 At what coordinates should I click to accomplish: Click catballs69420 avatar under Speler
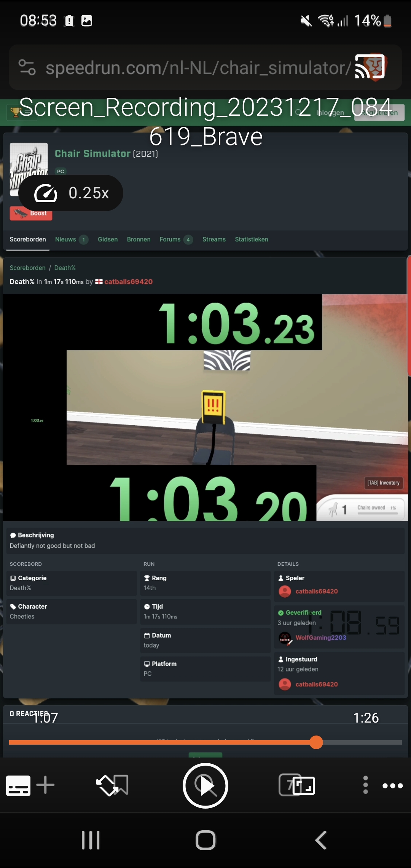285,591
